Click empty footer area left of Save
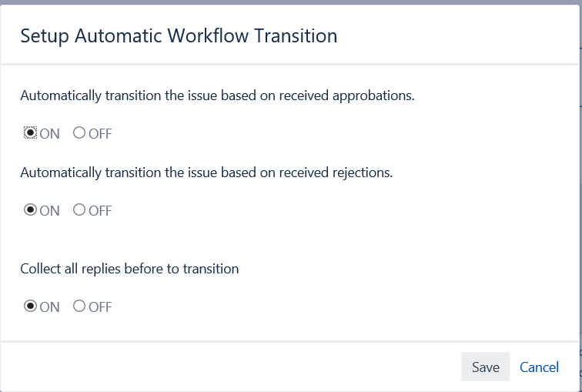The height and width of the screenshot is (392, 582). pyautogui.click(x=231, y=367)
